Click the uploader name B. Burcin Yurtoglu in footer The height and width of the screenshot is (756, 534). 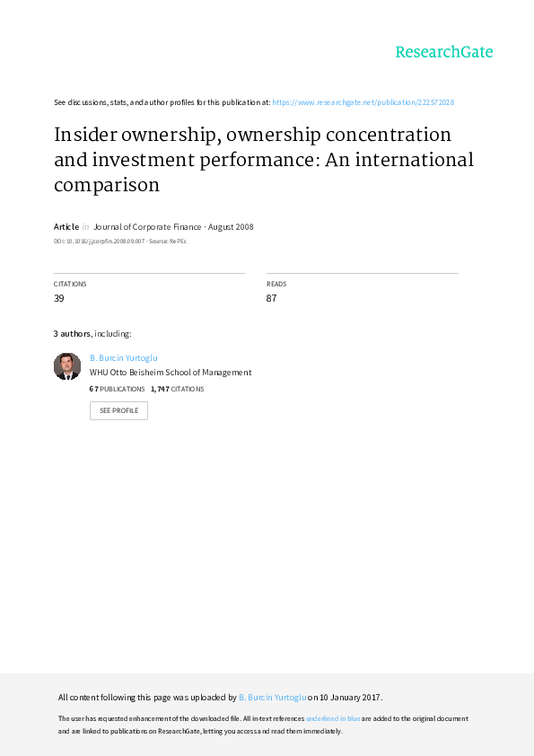point(273,697)
